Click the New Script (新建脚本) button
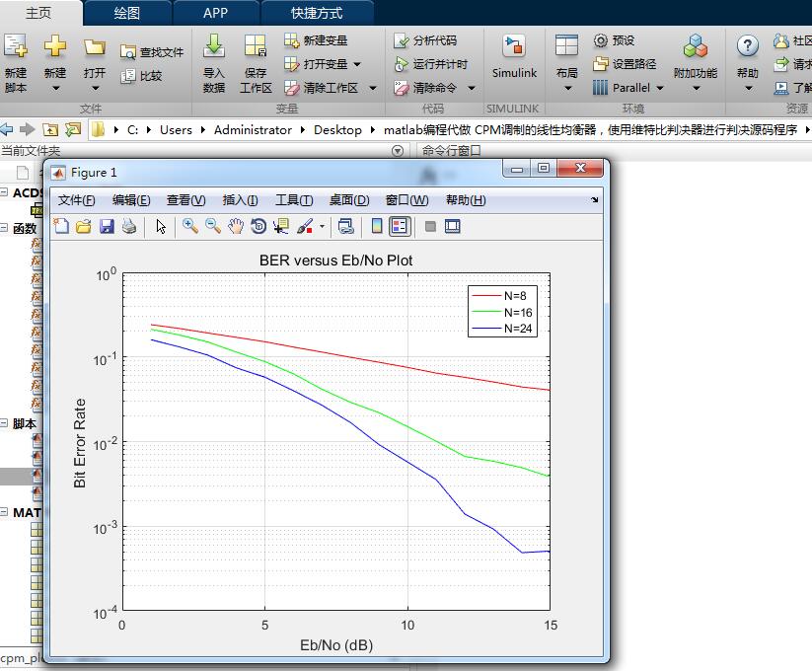The height and width of the screenshot is (671, 812). pyautogui.click(x=16, y=63)
